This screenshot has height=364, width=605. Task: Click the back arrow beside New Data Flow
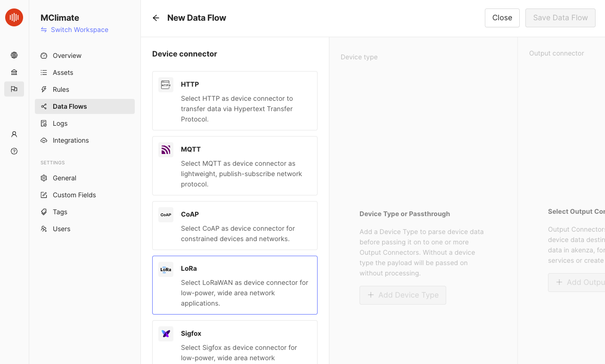tap(156, 18)
